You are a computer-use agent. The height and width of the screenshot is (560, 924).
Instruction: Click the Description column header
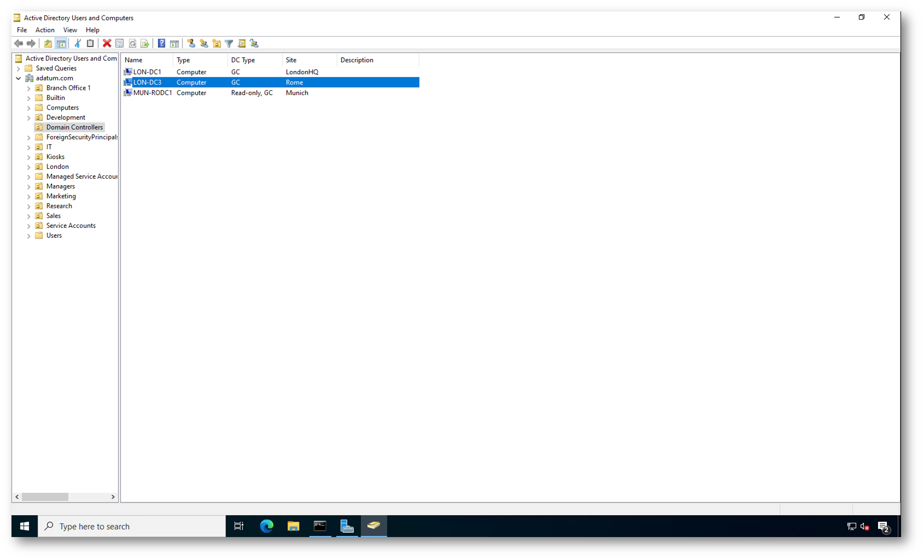click(x=378, y=60)
